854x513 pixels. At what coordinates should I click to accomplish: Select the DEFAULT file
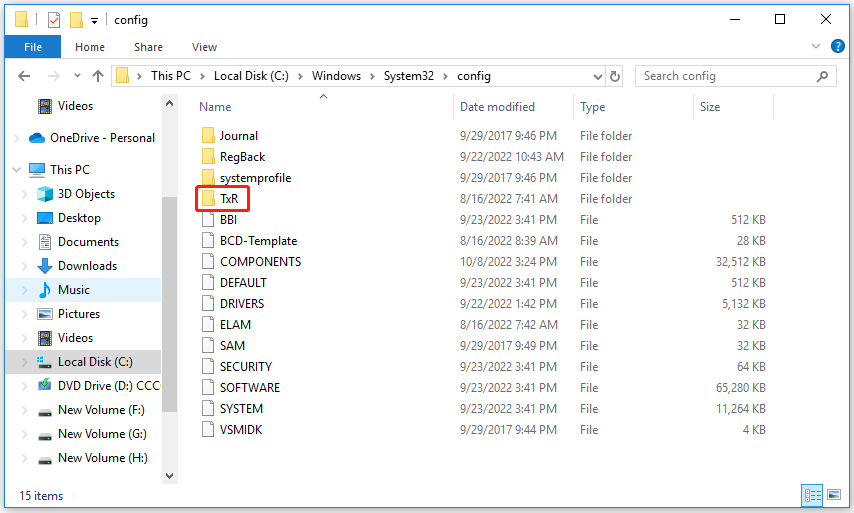[x=243, y=283]
